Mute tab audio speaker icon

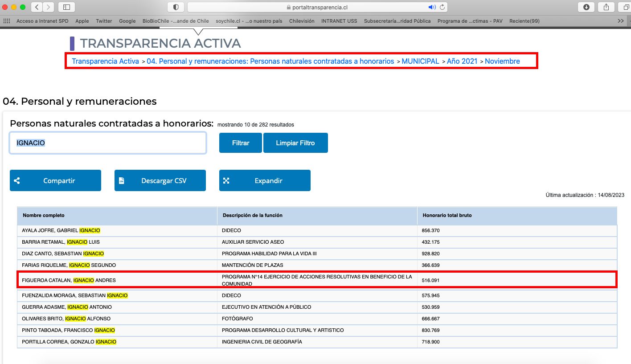tap(432, 7)
